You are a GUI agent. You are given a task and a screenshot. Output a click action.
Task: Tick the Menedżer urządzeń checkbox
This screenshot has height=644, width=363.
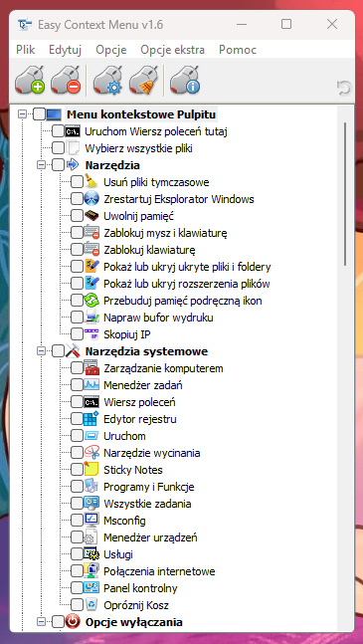tap(78, 537)
